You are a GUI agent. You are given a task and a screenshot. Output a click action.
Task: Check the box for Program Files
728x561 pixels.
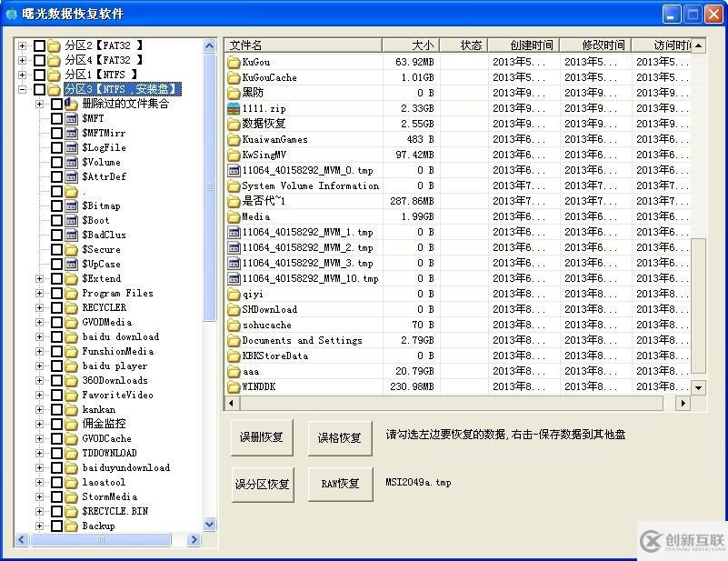pyautogui.click(x=56, y=293)
